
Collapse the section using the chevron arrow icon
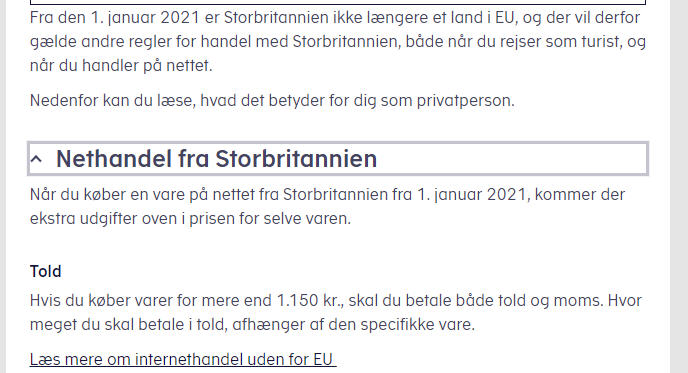[x=36, y=159]
